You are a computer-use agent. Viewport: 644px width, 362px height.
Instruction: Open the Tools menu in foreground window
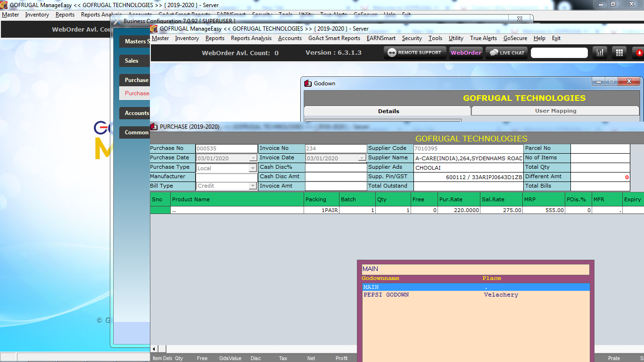tap(435, 38)
